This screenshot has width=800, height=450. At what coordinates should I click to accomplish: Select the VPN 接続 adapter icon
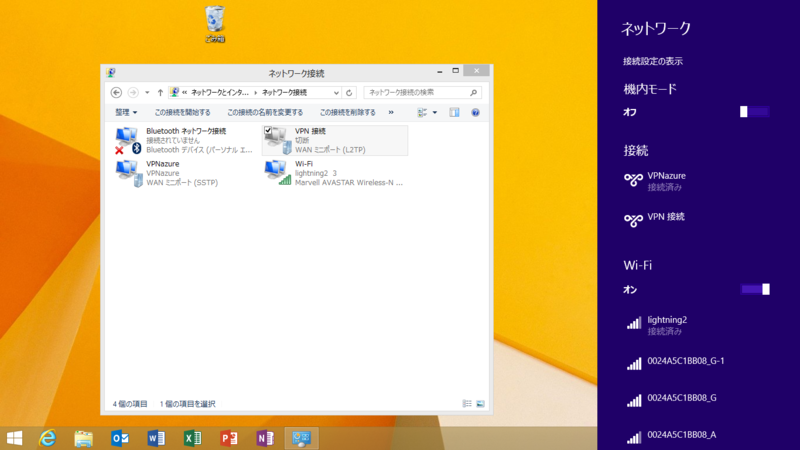pos(278,141)
